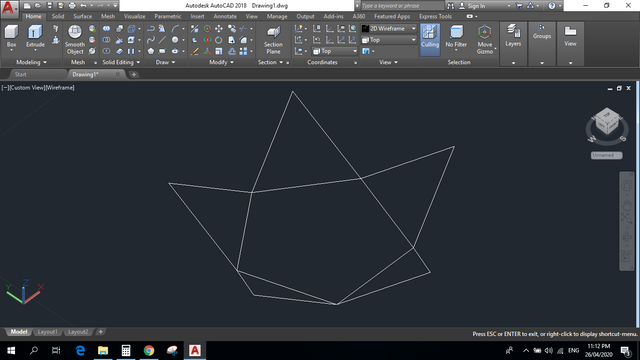Viewport: 640px width, 360px height.
Task: Switch to the Layout2 tab
Action: click(x=78, y=332)
